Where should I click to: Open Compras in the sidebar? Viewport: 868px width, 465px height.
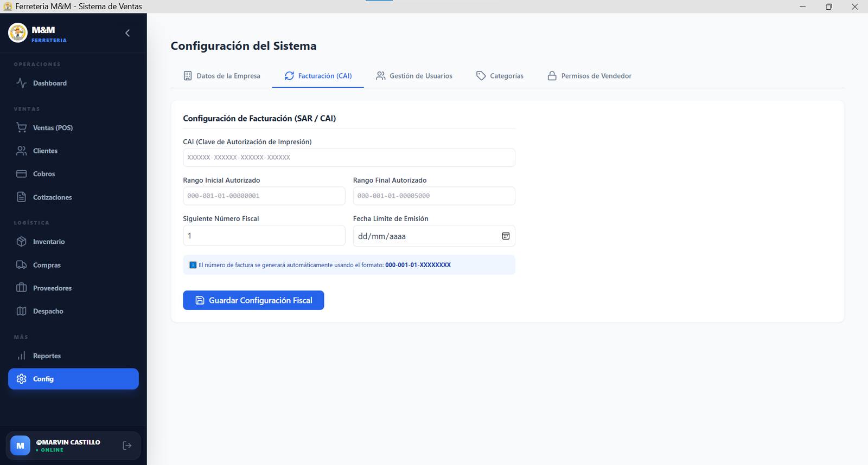[x=73, y=265]
